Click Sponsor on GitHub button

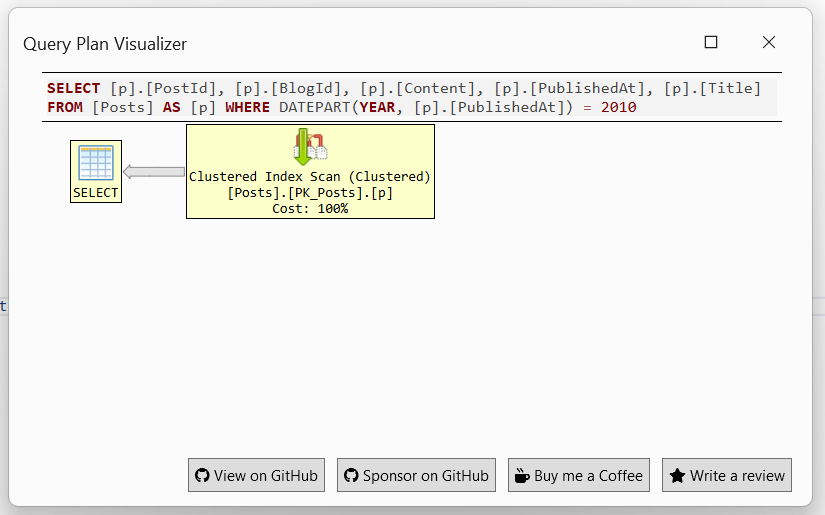pyautogui.click(x=416, y=475)
